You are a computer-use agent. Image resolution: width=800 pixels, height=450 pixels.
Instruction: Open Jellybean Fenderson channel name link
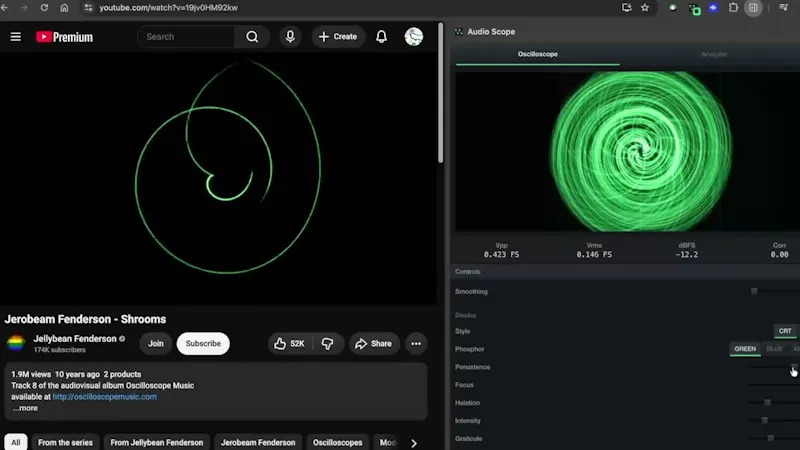tap(75, 339)
